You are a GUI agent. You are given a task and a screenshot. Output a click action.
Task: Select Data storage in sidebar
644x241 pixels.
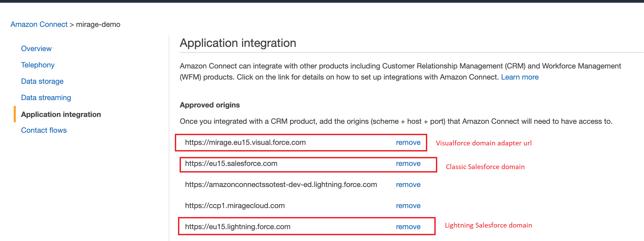click(42, 81)
